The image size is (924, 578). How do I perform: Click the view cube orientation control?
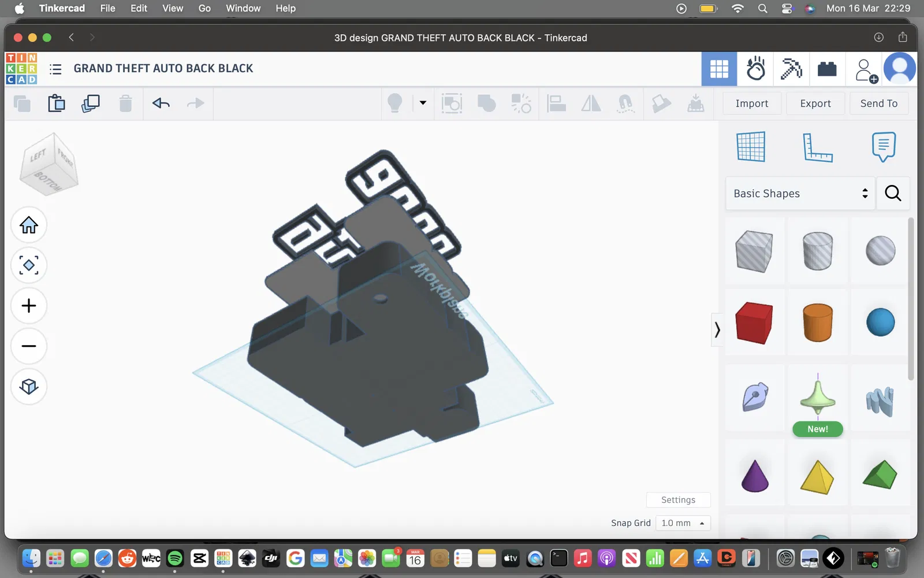pos(49,164)
